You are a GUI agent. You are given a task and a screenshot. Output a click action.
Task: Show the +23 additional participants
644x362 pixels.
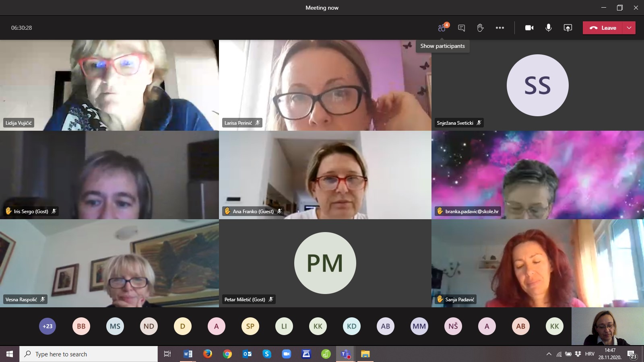click(47, 326)
